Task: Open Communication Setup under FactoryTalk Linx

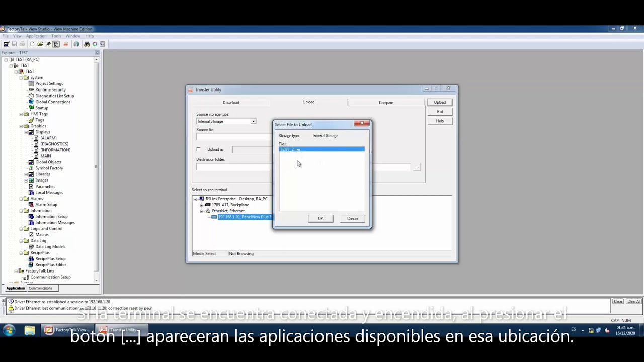Action: pyautogui.click(x=50, y=277)
